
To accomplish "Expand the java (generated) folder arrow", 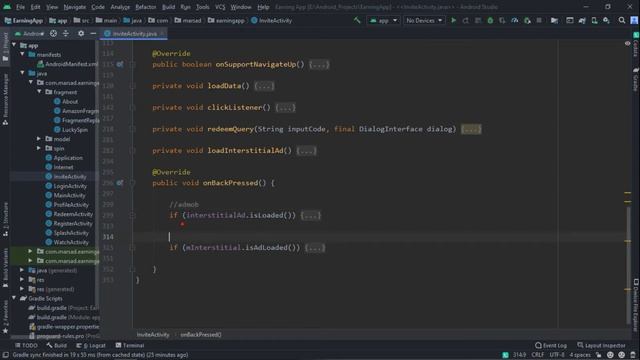I will pos(22,270).
